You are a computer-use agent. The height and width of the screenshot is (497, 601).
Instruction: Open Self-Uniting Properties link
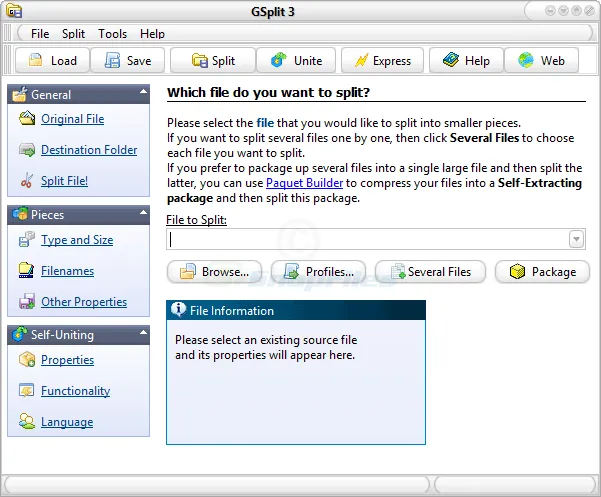(x=67, y=360)
